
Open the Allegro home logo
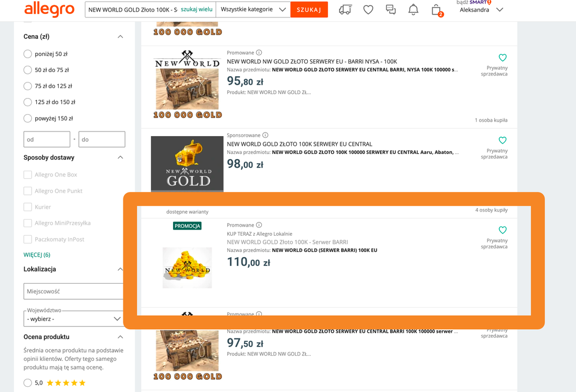coord(49,9)
